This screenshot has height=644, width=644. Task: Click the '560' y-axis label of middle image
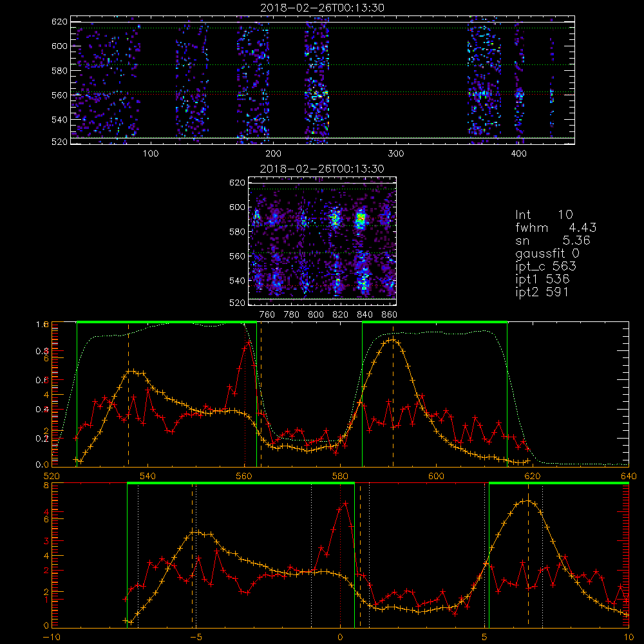237,256
